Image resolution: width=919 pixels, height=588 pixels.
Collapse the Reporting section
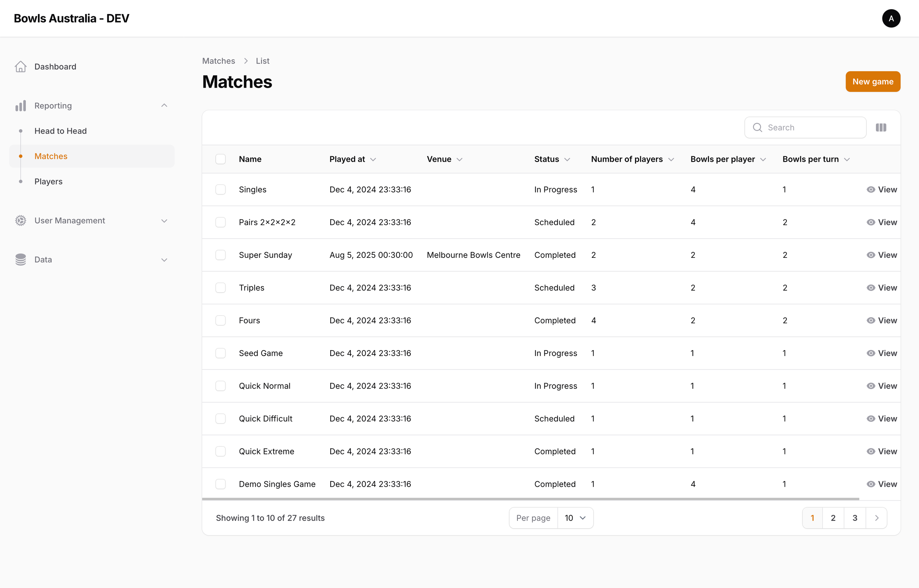[164, 105]
